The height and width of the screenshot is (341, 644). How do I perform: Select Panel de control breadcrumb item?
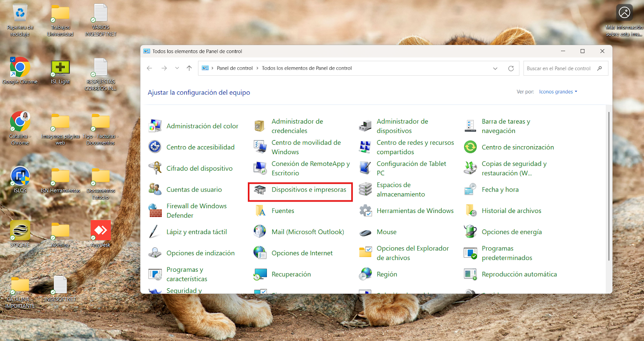coord(235,68)
